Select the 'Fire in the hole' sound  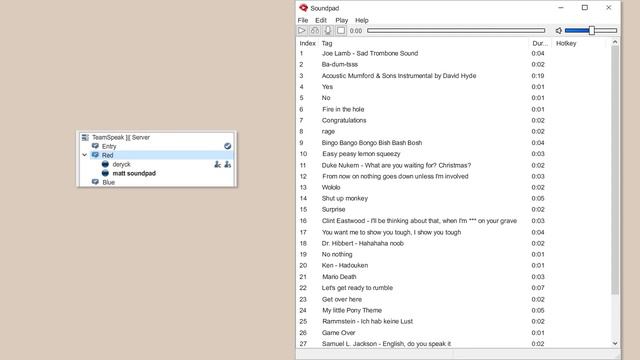click(x=343, y=109)
